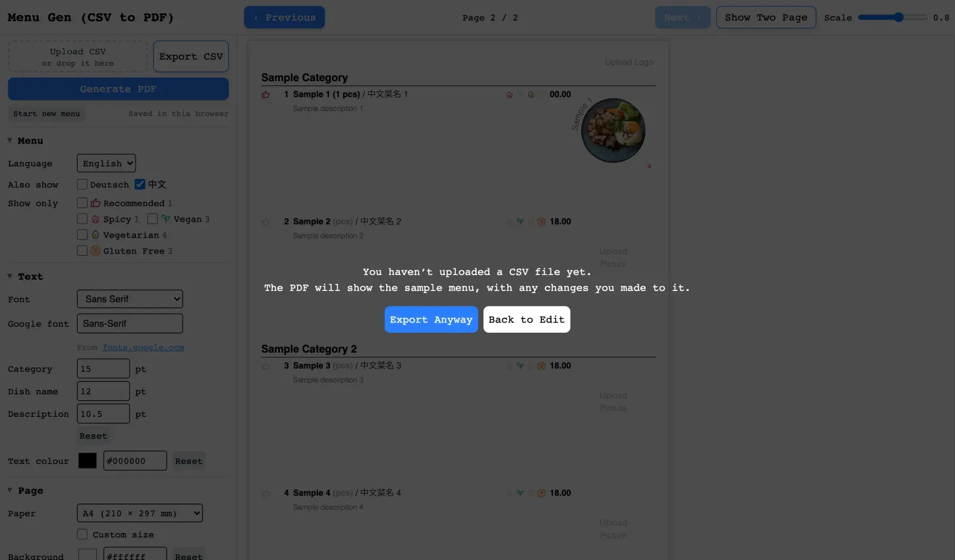Click Upload Picture for Sample 3

[613, 402]
